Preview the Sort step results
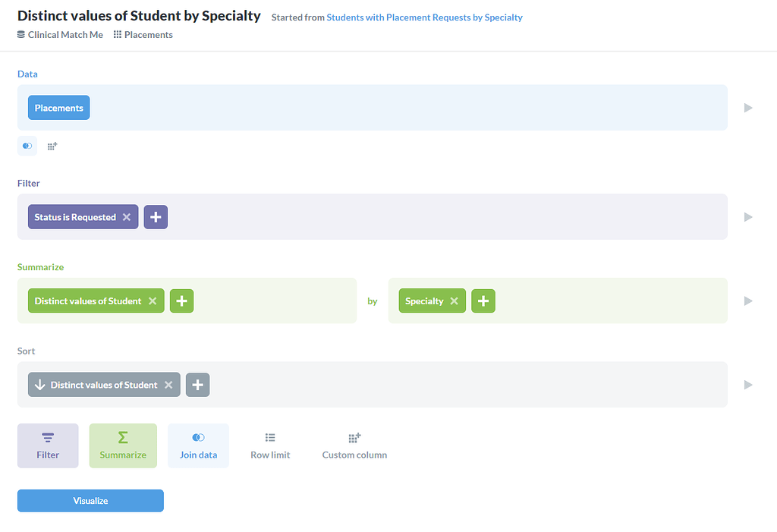Screen dimensions: 777x532 (x=748, y=385)
